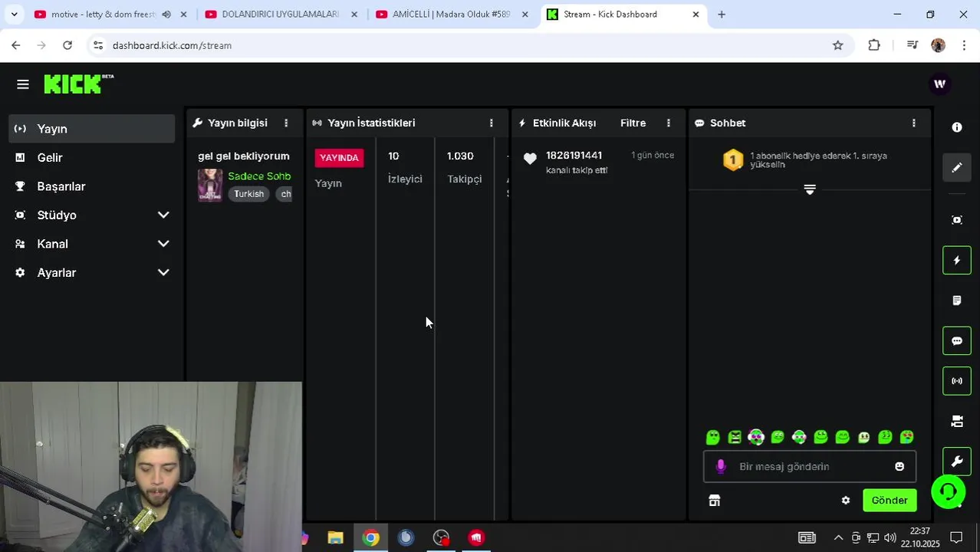Open the profile avatar menu
This screenshot has height=552, width=980.
pyautogui.click(x=939, y=84)
